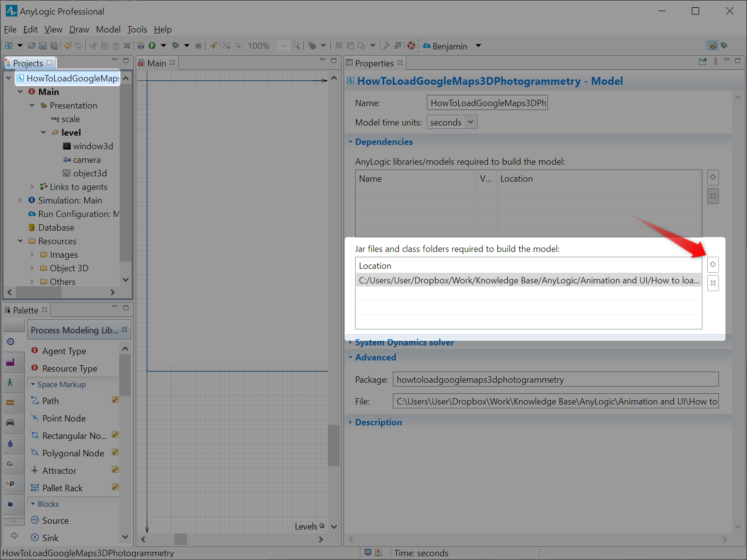Click the model Name input field
747x560 pixels.
pyautogui.click(x=487, y=103)
